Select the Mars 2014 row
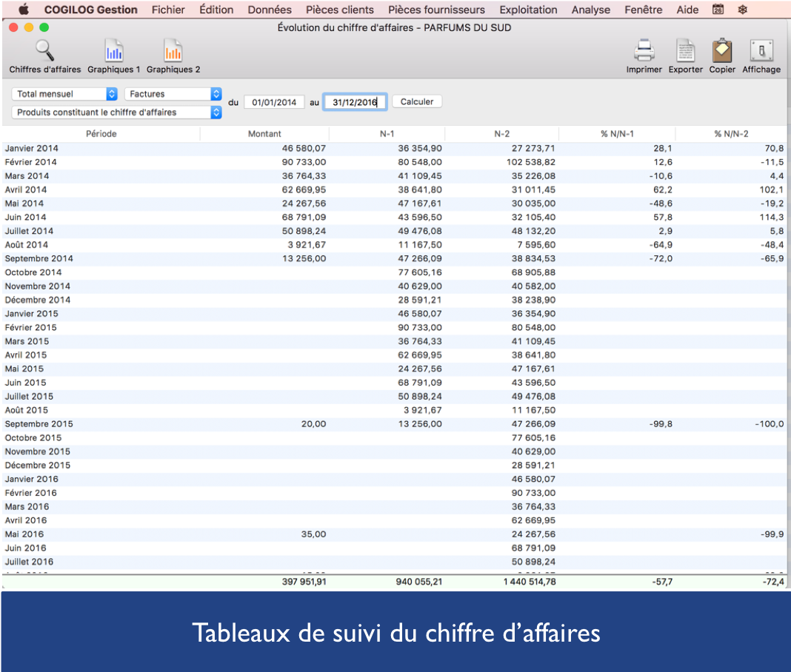Image resolution: width=791 pixels, height=672 pixels. tap(394, 176)
